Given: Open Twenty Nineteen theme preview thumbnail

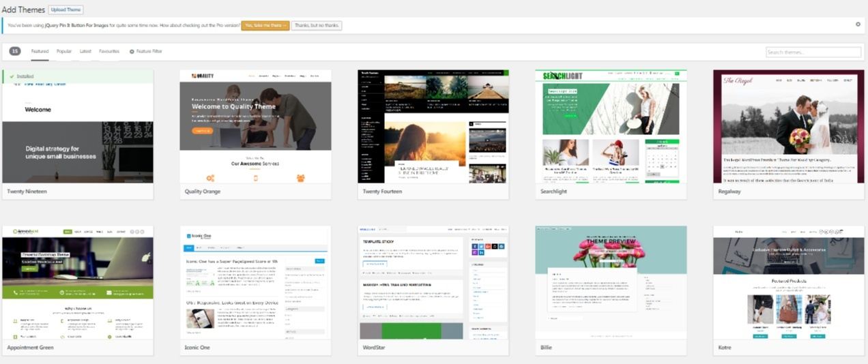Looking at the screenshot, I should tap(78, 126).
